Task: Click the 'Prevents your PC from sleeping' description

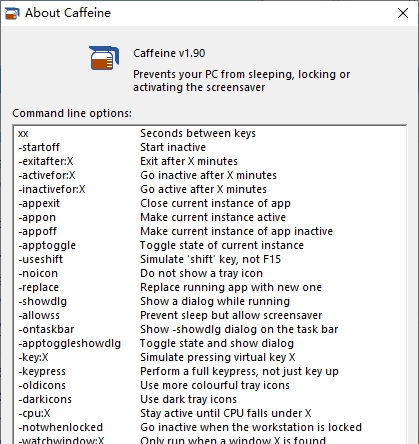Action: click(x=242, y=81)
